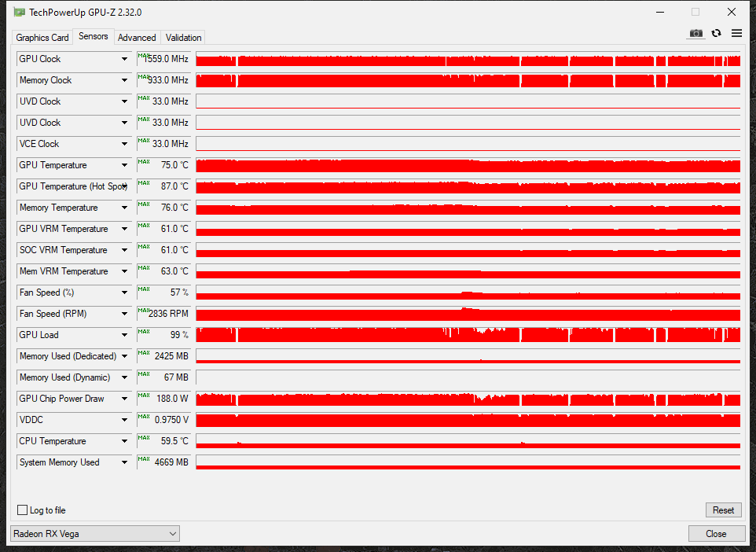Close the GPU-Z window with the X

[x=732, y=12]
